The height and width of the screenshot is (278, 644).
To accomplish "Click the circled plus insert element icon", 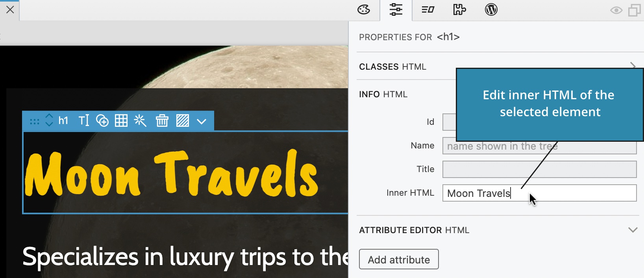I will 102,120.
